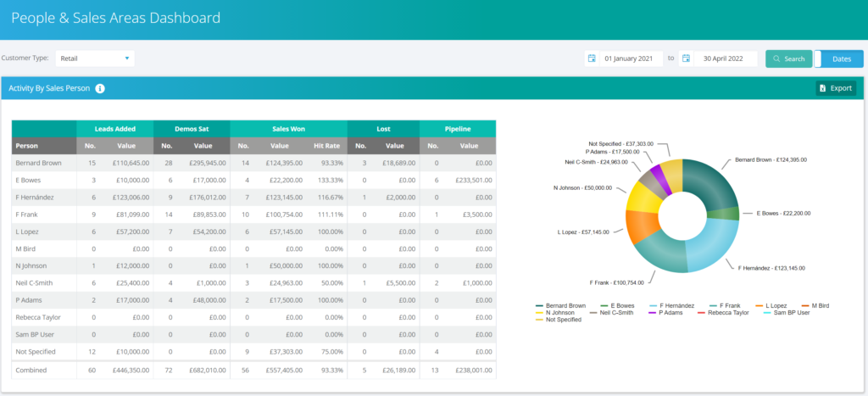Select the Sales Won column group header
Screen dimensions: 868x396
tap(288, 128)
